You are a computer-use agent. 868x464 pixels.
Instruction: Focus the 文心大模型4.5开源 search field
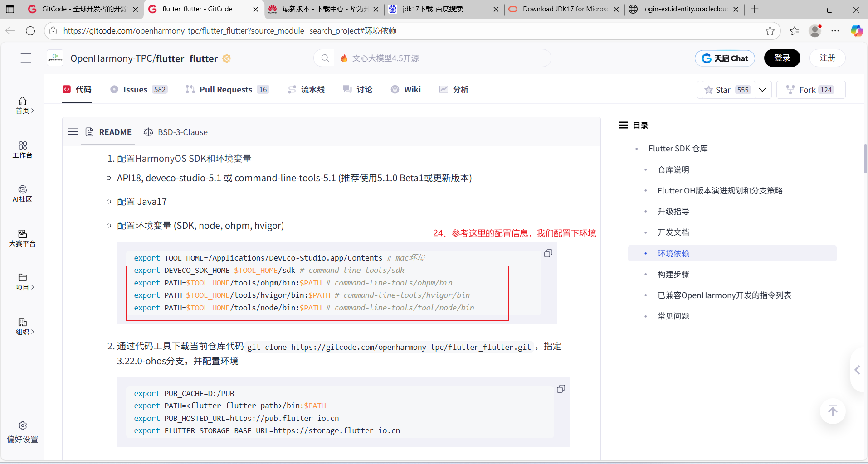(x=442, y=58)
